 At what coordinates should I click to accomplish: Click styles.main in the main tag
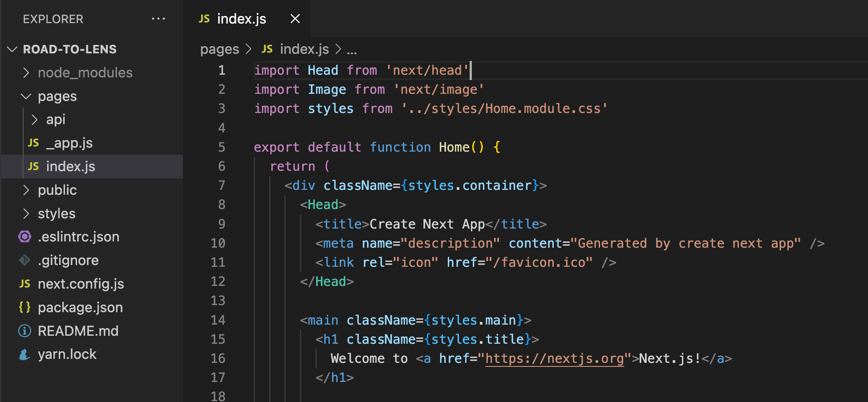click(474, 320)
